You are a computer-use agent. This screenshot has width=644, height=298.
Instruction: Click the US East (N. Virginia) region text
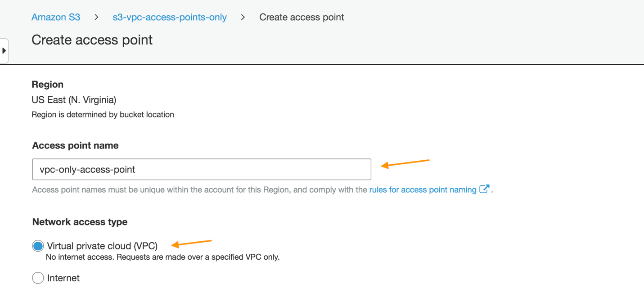[x=73, y=99]
